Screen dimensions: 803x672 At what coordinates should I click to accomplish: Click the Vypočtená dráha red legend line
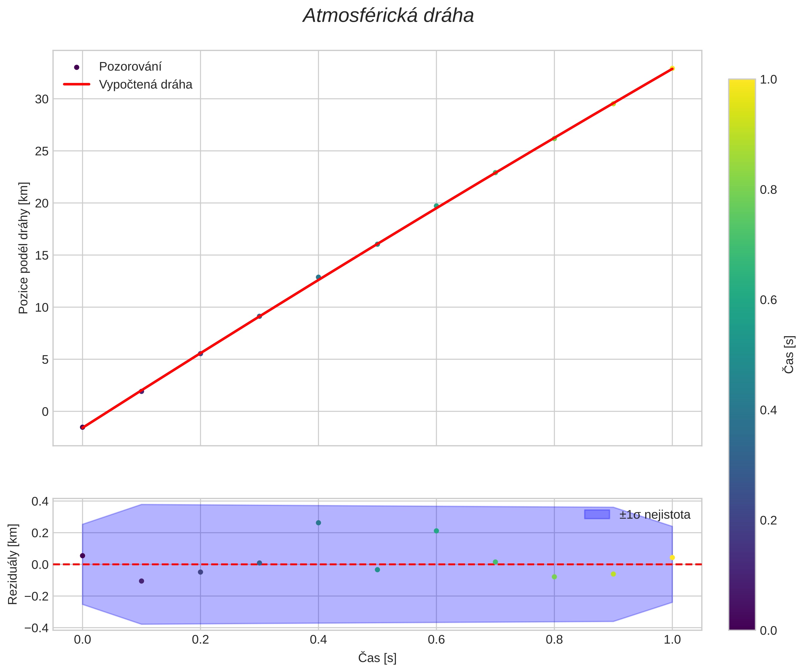click(76, 84)
